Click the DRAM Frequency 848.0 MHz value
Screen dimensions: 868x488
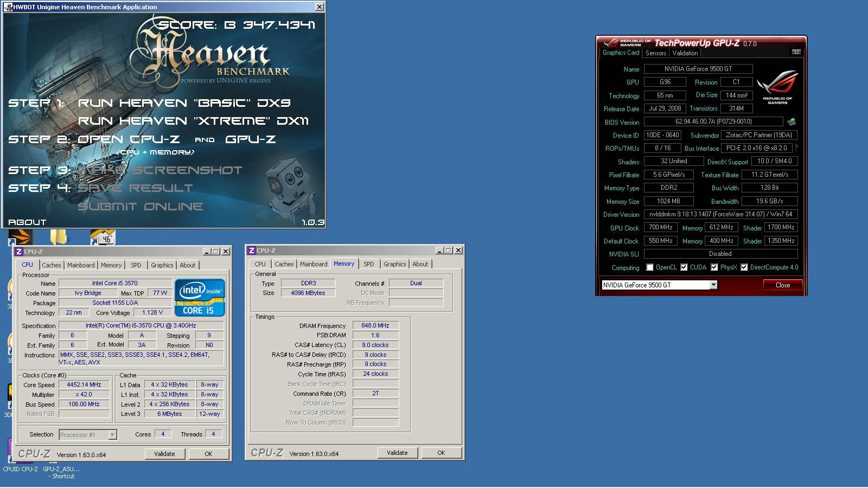pyautogui.click(x=375, y=326)
